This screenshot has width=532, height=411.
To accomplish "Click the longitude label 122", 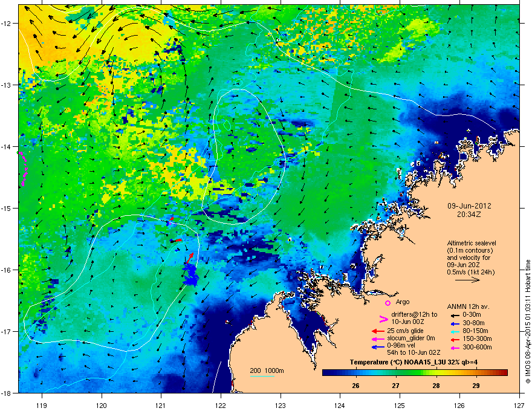I will click(x=221, y=405).
